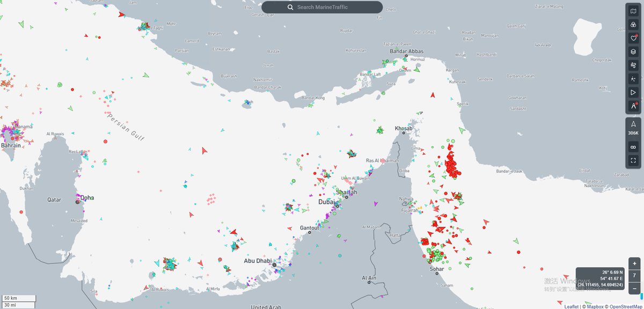Click the Dubai city label
The width and height of the screenshot is (644, 309).
tap(326, 202)
